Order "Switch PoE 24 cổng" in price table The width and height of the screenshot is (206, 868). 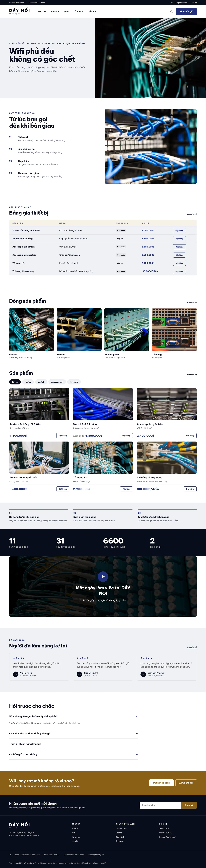179,239
